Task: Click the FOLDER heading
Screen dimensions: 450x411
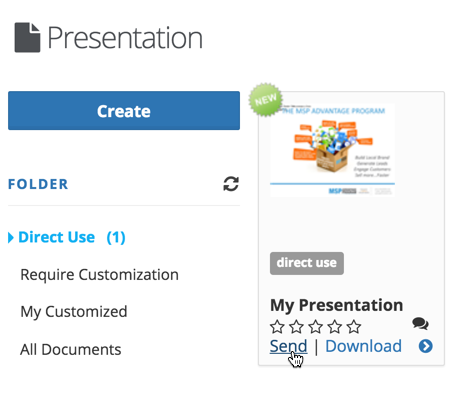Action: 38,184
